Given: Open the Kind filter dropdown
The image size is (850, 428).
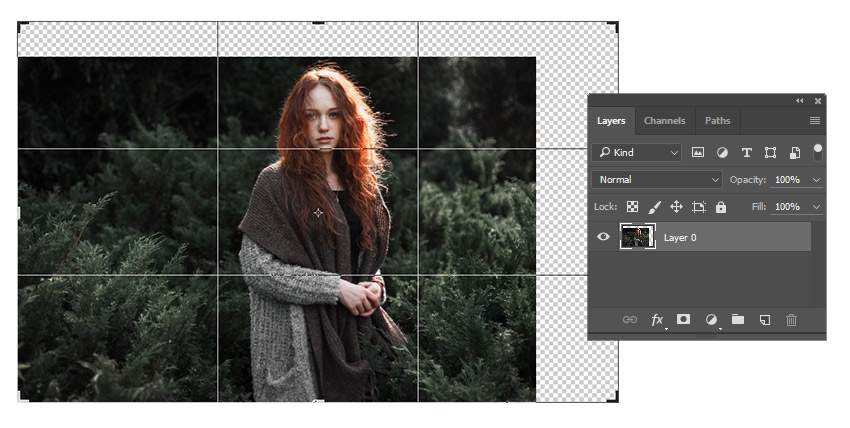Looking at the screenshot, I should [637, 153].
